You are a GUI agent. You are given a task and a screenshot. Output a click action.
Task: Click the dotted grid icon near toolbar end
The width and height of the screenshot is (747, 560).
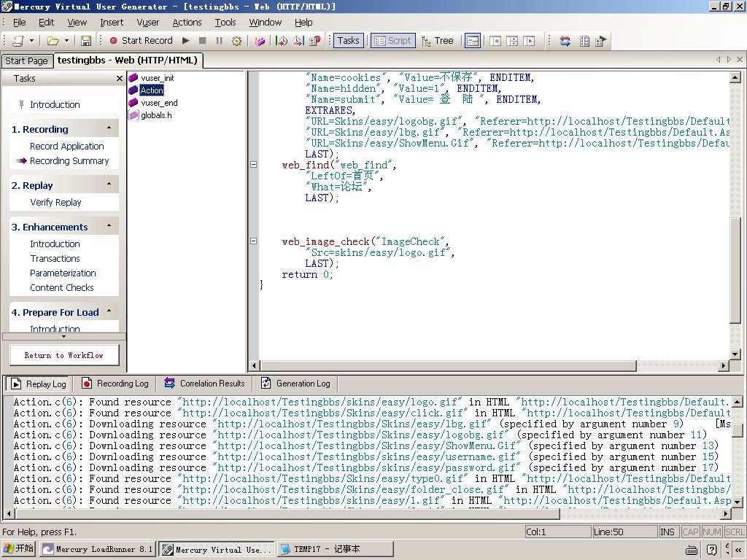click(x=584, y=41)
